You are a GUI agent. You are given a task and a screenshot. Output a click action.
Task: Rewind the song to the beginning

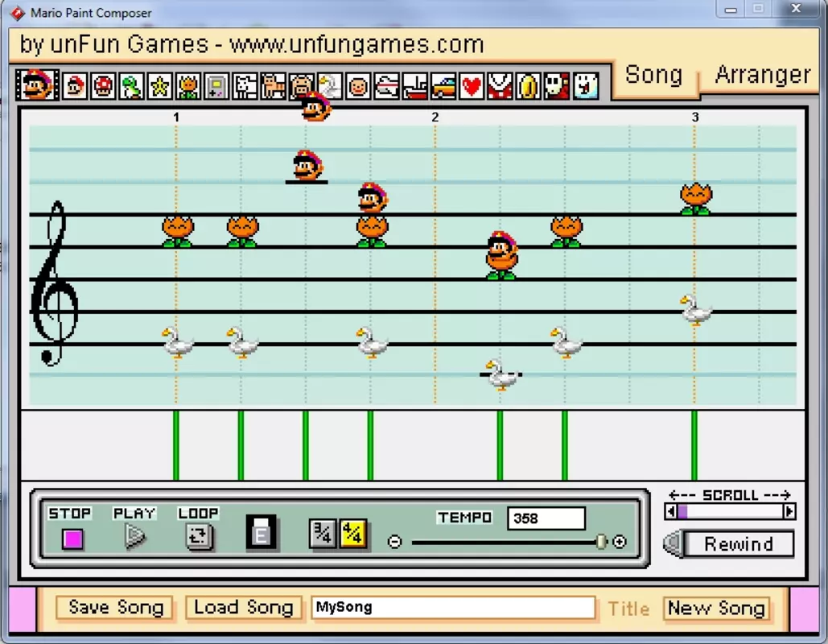click(x=729, y=544)
